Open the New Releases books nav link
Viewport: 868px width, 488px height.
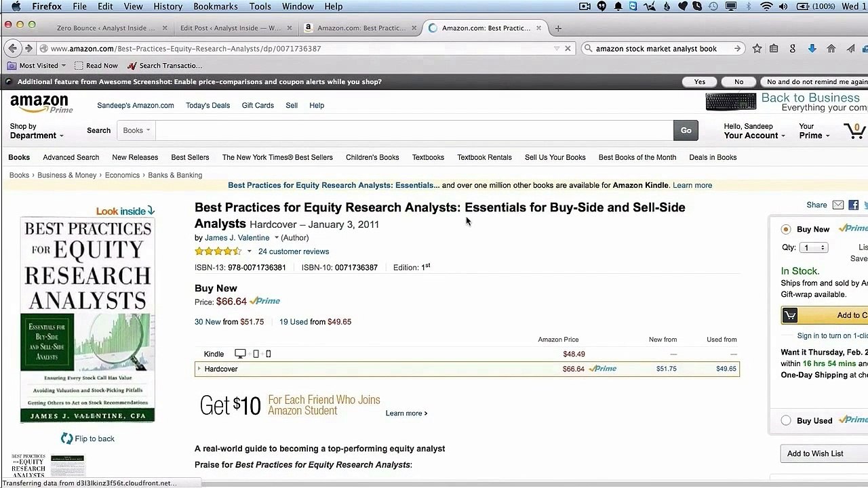tap(135, 157)
